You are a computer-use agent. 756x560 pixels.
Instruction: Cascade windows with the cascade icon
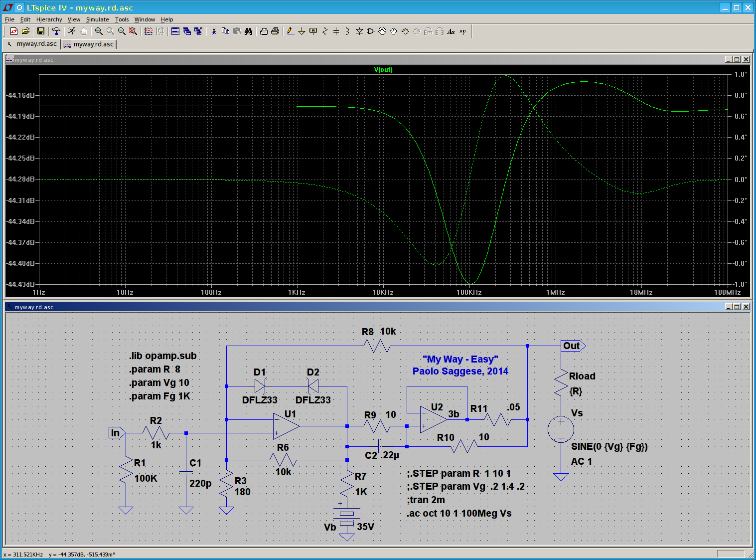[187, 31]
